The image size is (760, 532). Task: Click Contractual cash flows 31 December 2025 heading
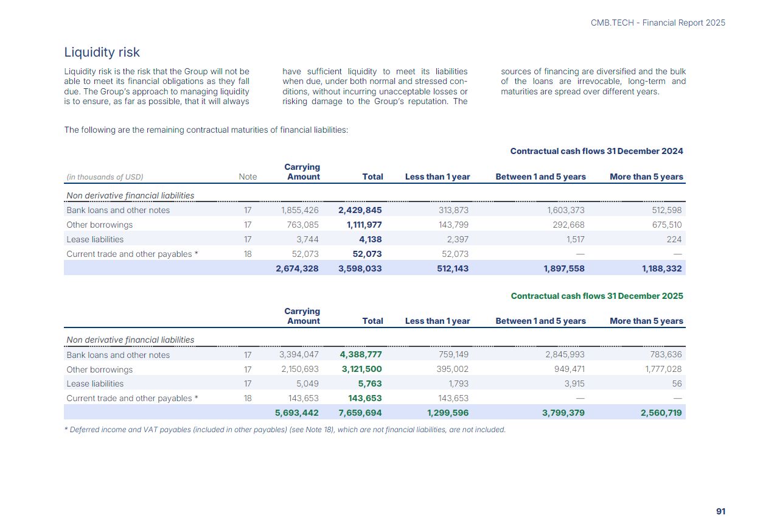[597, 296]
